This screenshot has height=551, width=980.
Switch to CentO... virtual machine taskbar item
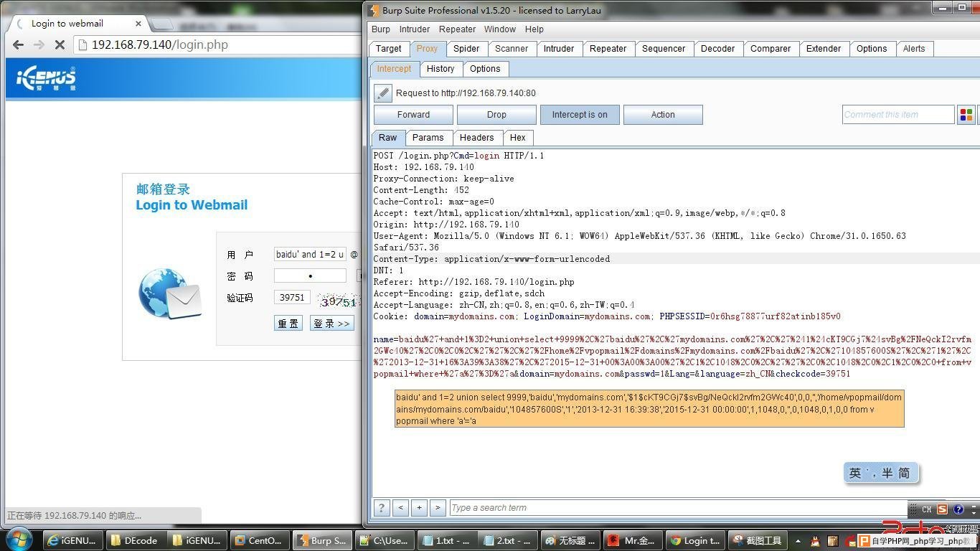(258, 540)
